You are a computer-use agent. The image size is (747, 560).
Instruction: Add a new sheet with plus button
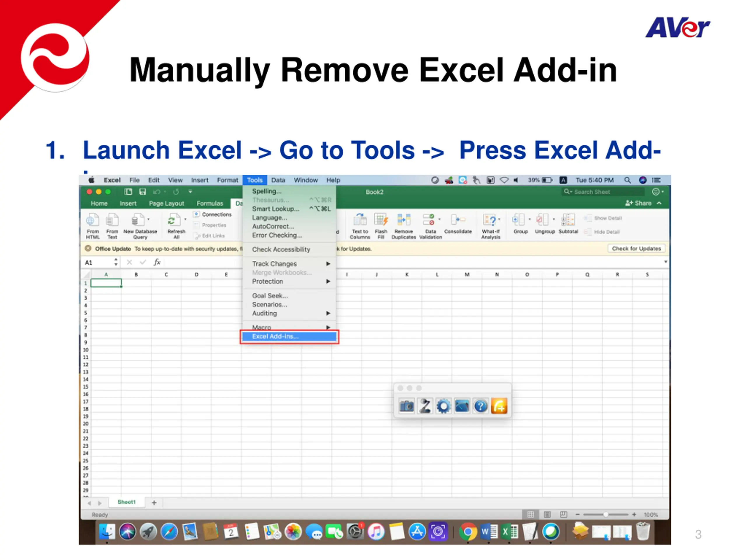(154, 503)
